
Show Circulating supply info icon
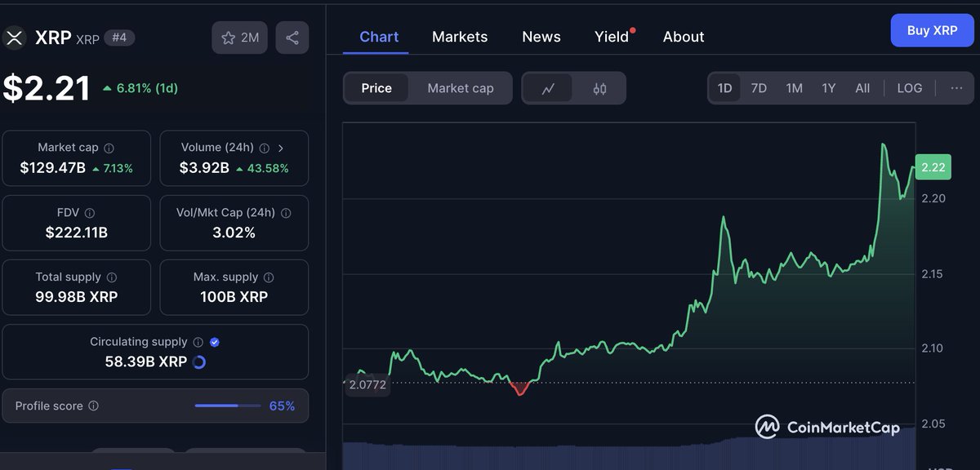click(198, 342)
